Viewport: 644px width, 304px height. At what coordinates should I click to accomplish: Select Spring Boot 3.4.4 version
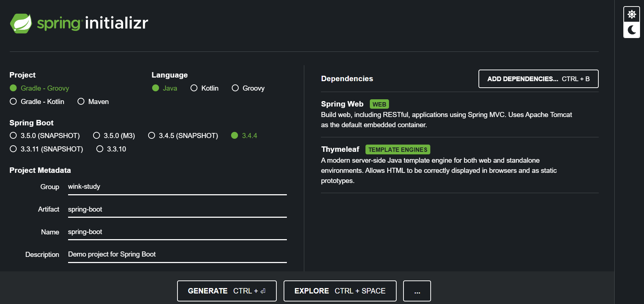[244, 136]
